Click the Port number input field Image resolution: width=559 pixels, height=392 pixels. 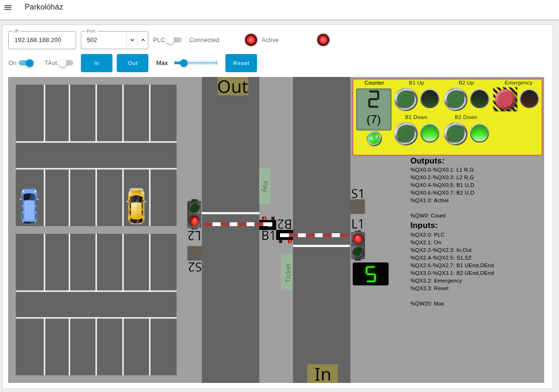(104, 40)
